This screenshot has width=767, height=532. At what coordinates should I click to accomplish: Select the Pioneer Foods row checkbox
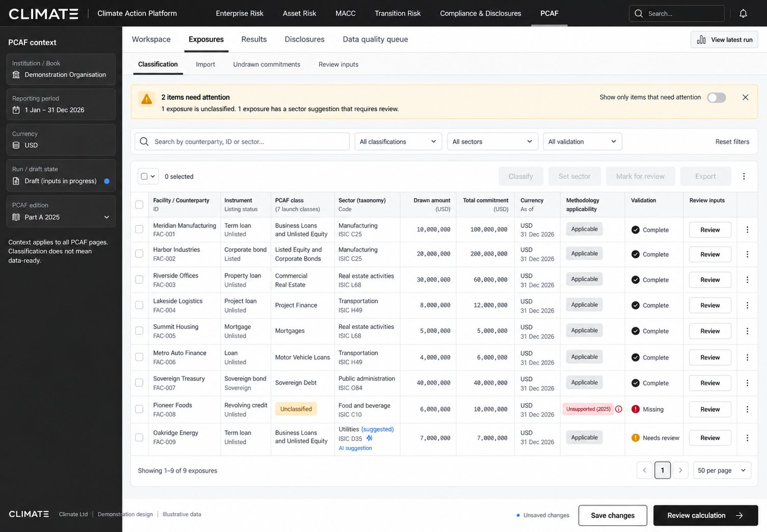click(x=139, y=409)
